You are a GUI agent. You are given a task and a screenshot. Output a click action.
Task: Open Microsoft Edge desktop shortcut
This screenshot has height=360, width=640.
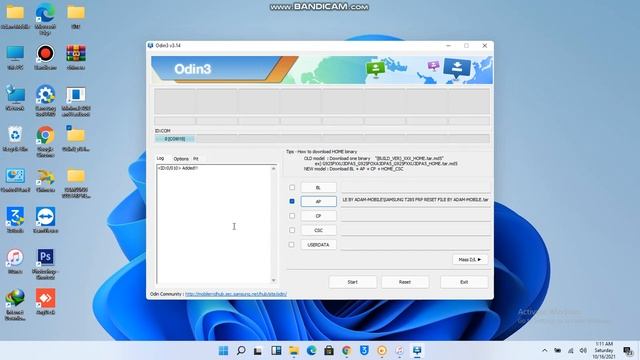point(45,19)
